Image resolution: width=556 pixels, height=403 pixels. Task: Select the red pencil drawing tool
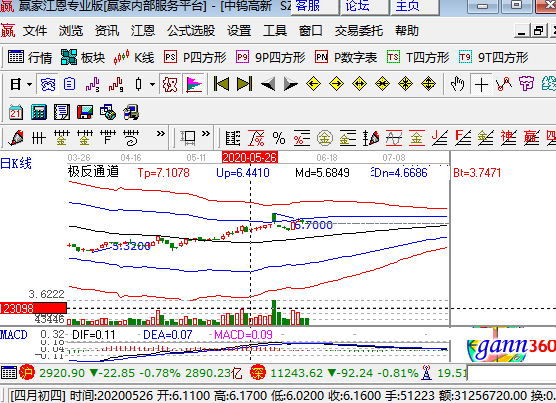coord(16,138)
